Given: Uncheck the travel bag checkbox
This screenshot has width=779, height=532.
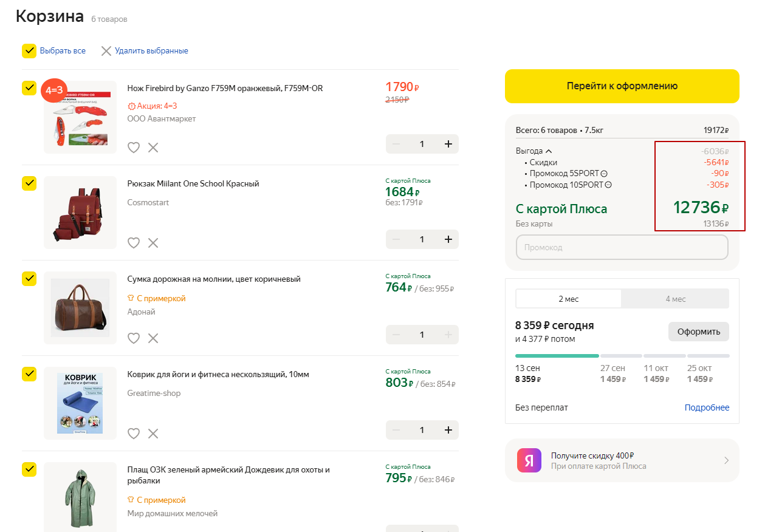Looking at the screenshot, I should (x=29, y=279).
